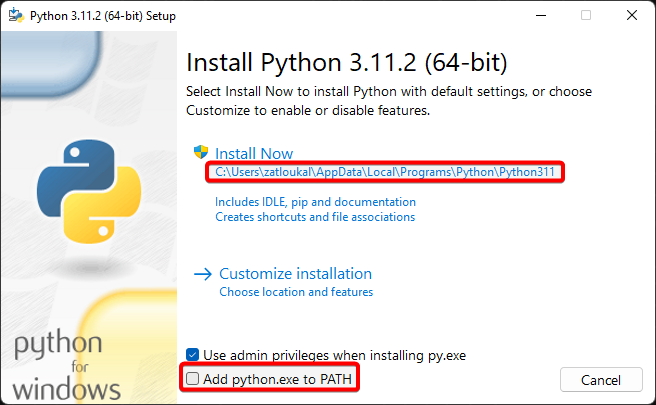Click the 'python for windows' branding text
Screen dimensions: 656x405
[x=66, y=366]
